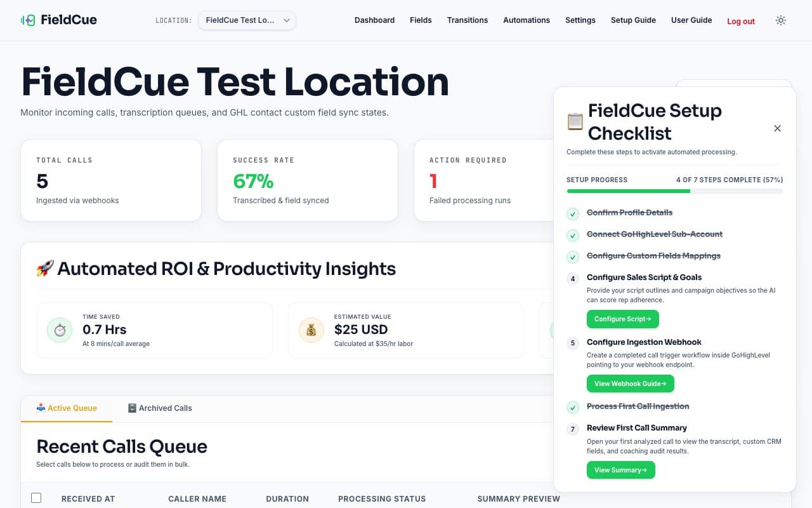Click the View Summary button

(621, 470)
